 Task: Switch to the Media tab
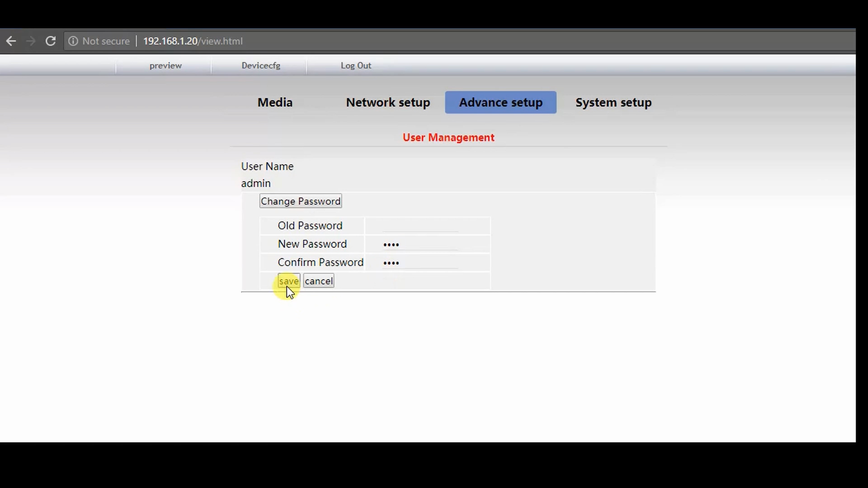[275, 102]
